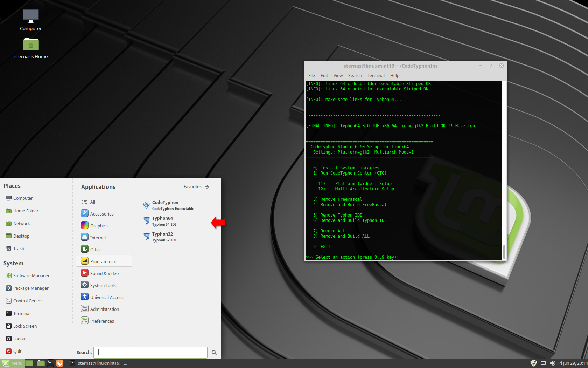
Task: Launch Terminal from System list
Action: [19, 313]
